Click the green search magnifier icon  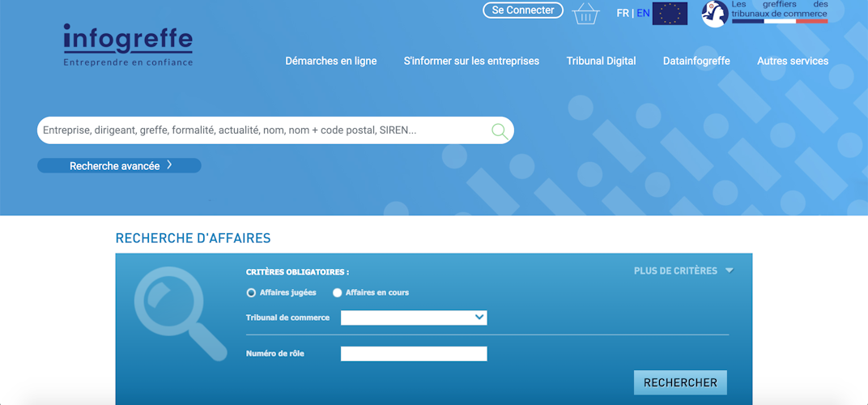click(500, 131)
